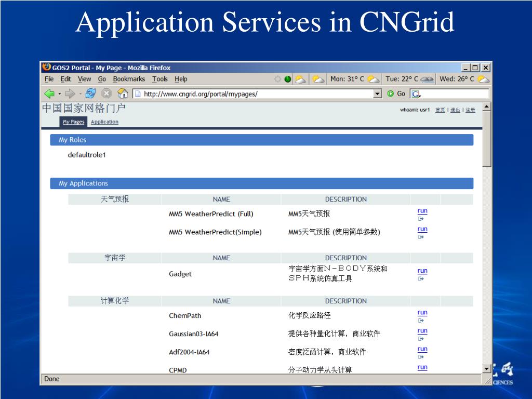Open the URL address bar dropdown
532x399 pixels.
(x=377, y=94)
